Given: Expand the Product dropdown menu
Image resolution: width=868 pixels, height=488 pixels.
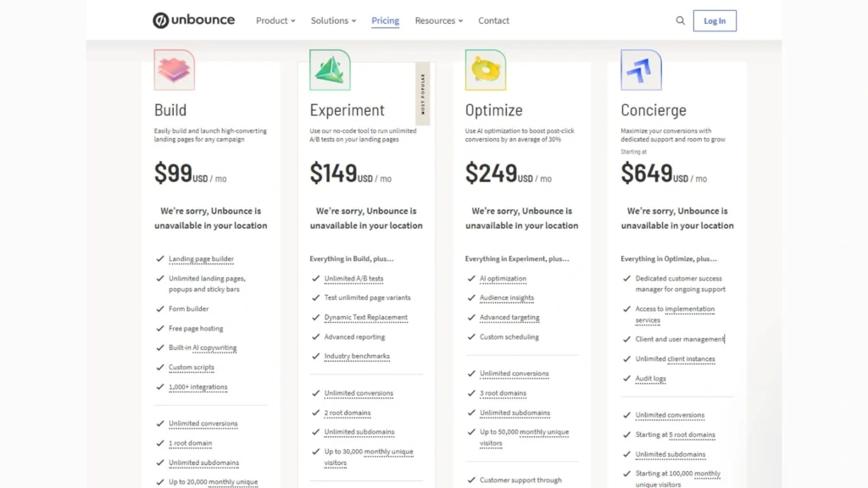Looking at the screenshot, I should click(x=275, y=20).
